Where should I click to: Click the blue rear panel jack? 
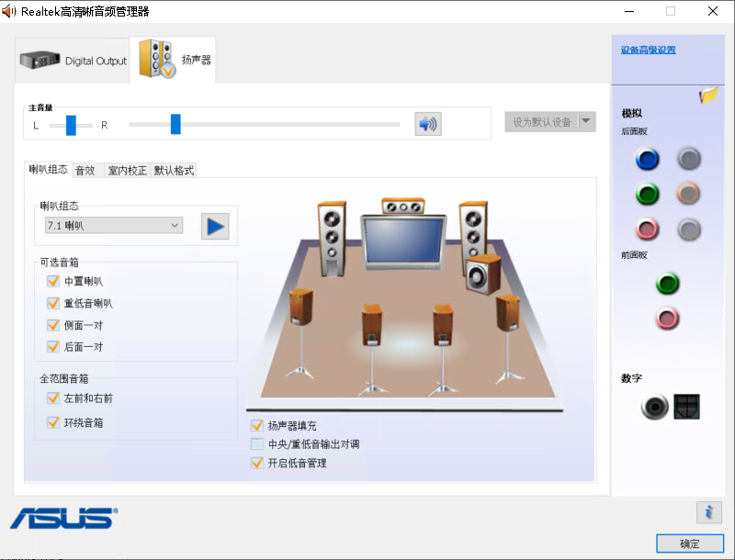coord(648,159)
